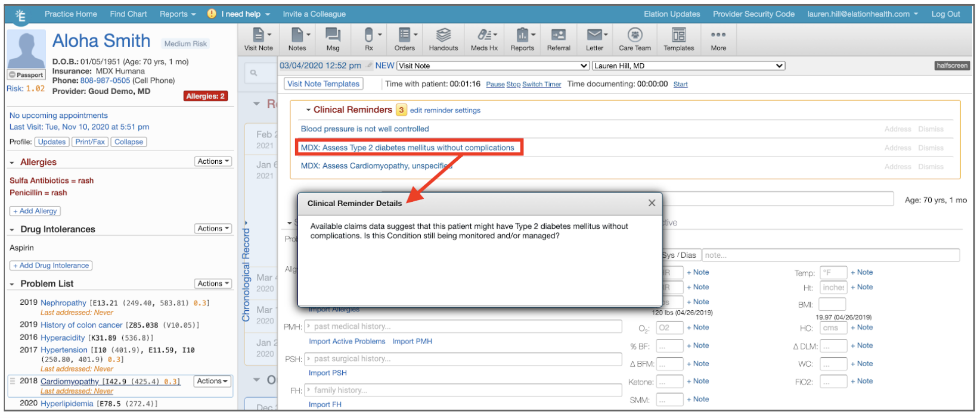Open the Templates icon
This screenshot has height=418, width=980.
(679, 39)
